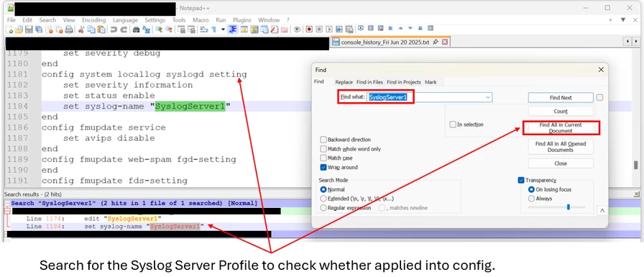Click the Open file folder icon
The image size is (644, 277).
[19, 29]
